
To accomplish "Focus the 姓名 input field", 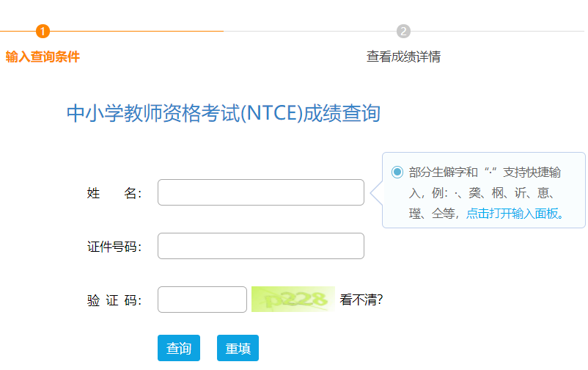I will pos(260,192).
